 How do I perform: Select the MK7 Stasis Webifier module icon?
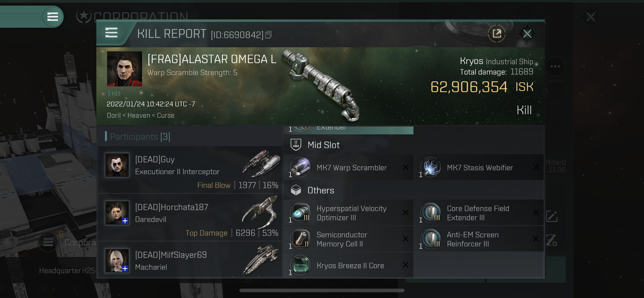click(431, 167)
